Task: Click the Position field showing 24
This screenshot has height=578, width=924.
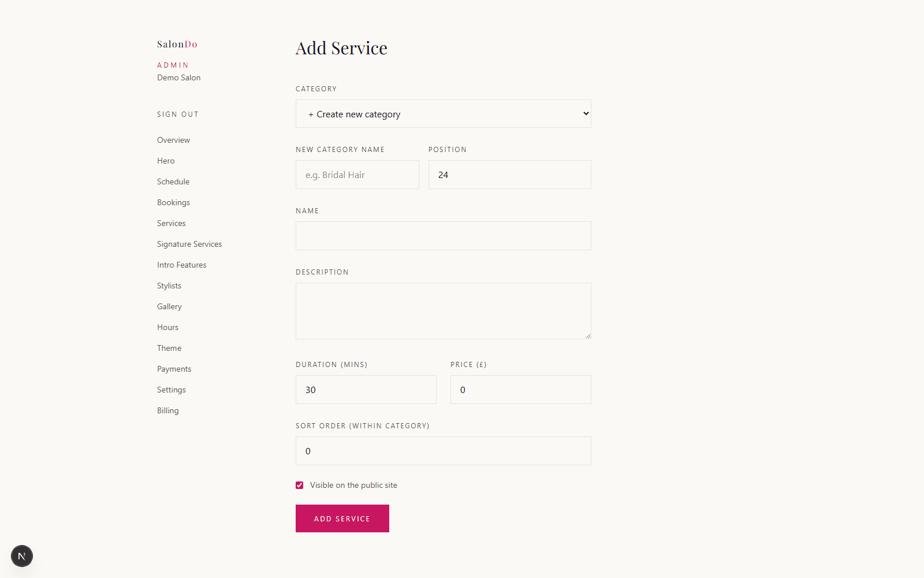Action: pos(510,175)
